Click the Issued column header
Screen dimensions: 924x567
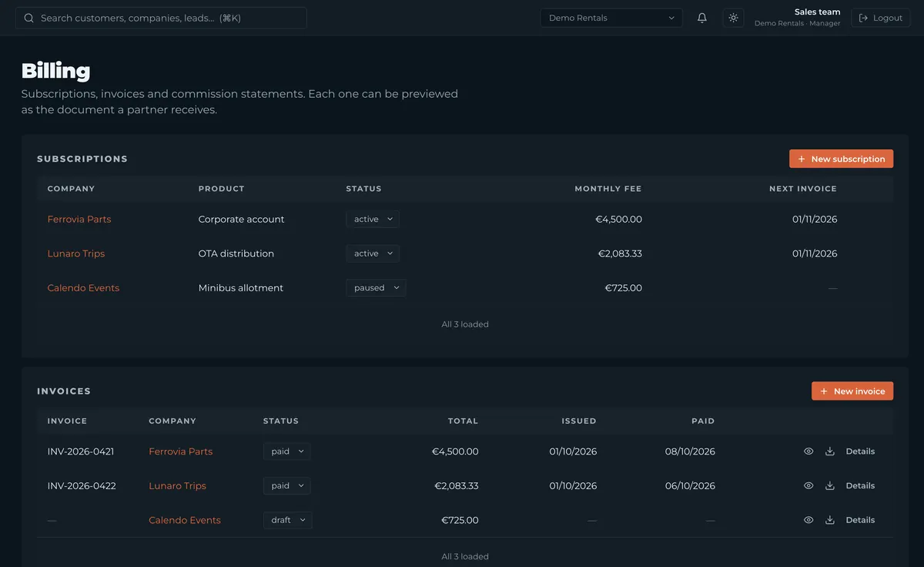(x=579, y=421)
